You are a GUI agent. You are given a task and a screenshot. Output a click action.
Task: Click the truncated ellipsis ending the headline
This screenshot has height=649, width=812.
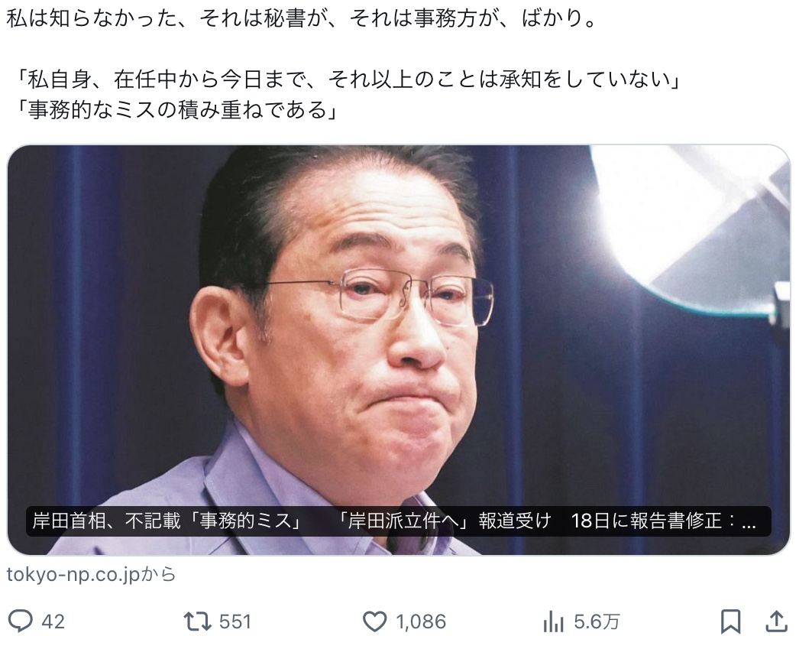(749, 524)
